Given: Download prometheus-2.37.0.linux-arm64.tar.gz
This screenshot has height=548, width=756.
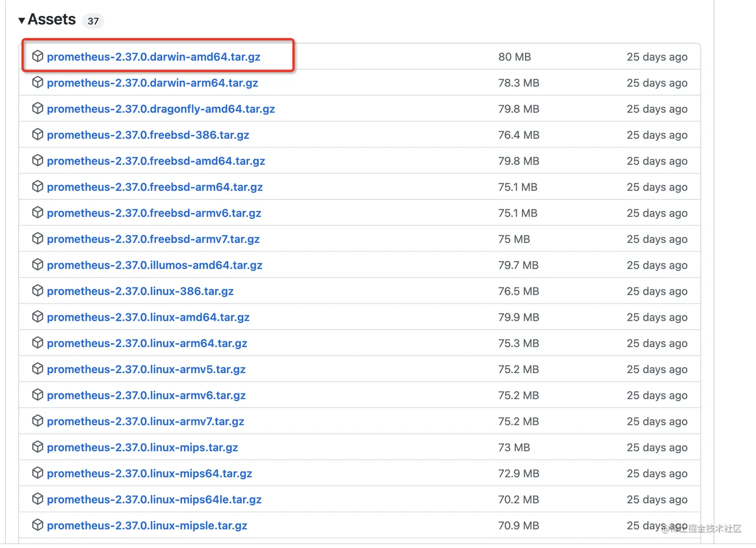Looking at the screenshot, I should tap(147, 343).
